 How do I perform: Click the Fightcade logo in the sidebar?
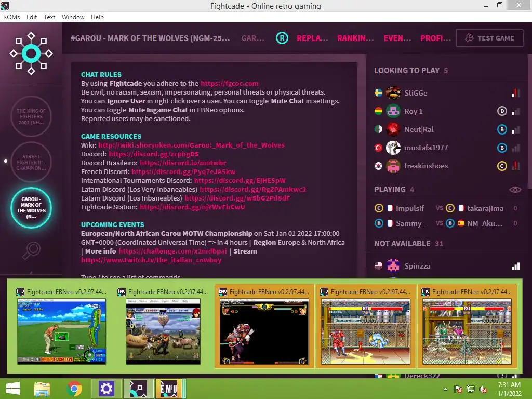(31, 54)
